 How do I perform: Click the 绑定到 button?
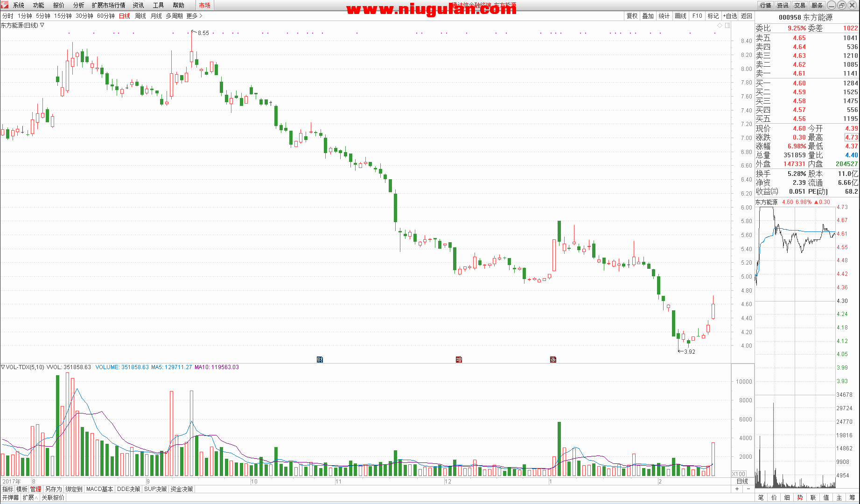tap(74, 489)
